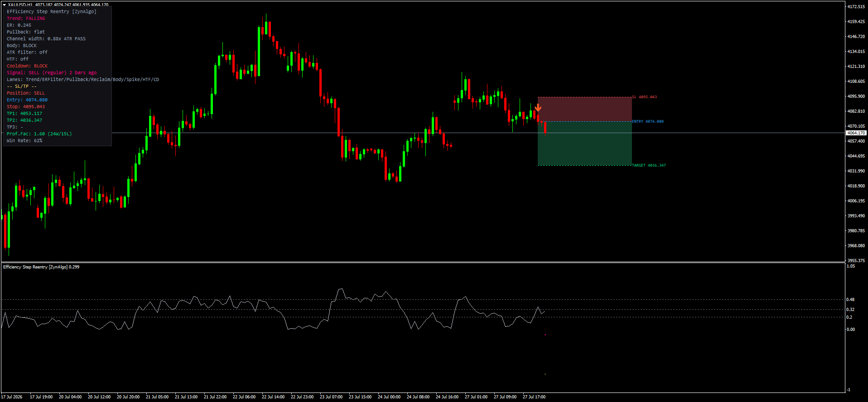
Task: Click the 0.32 level on indicator scale
Action: pyautogui.click(x=850, y=310)
